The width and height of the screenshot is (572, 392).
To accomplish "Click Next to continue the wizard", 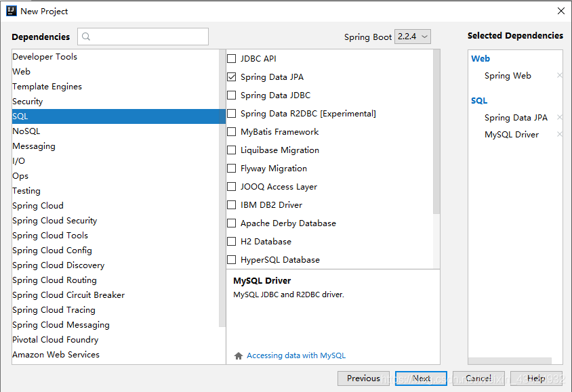I will [x=421, y=378].
